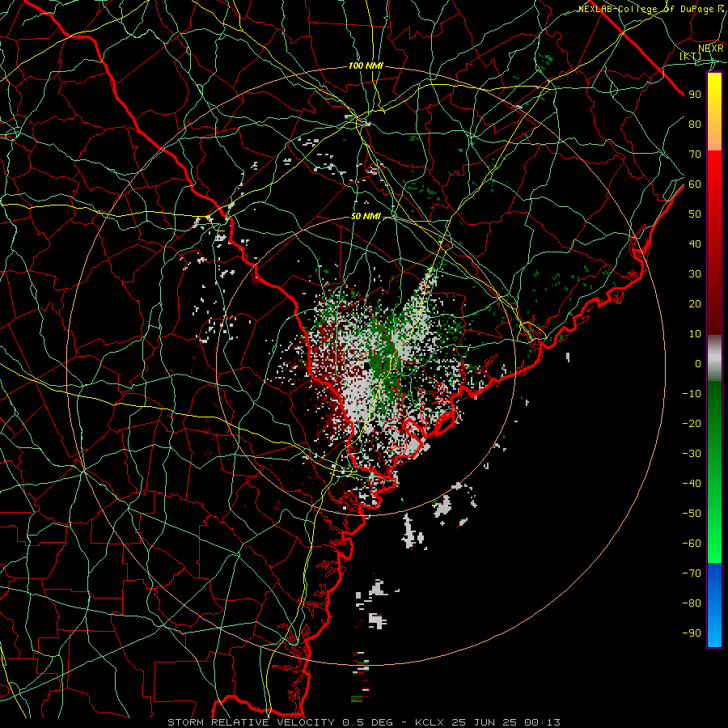Click the "-10" value on the velocity scale
Screen dimensions: 728x728
point(692,394)
